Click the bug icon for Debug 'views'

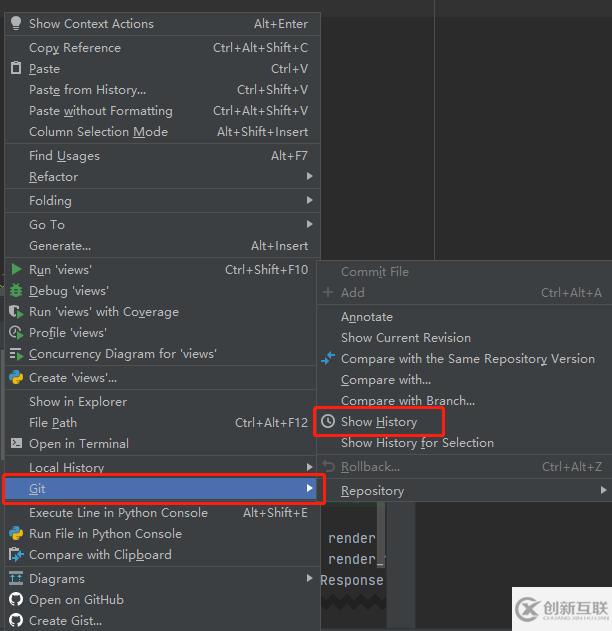16,290
